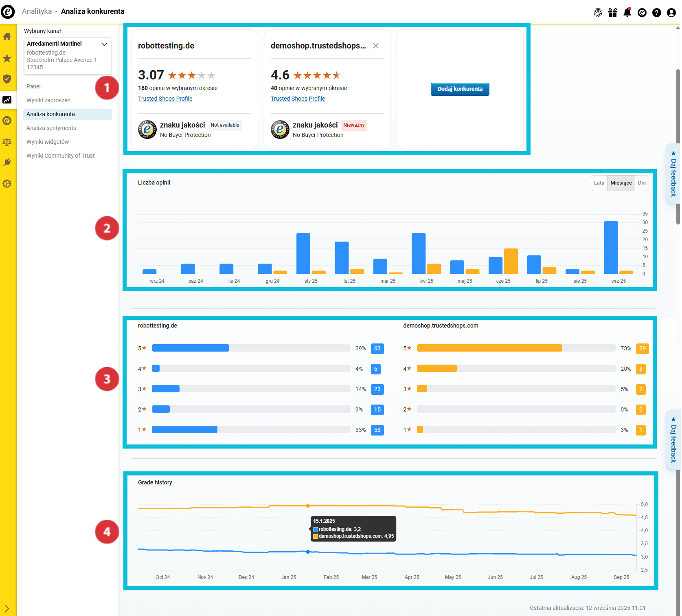Viewport: 682px width, 616px height.
Task: Open the help question mark icon
Action: pos(657,13)
